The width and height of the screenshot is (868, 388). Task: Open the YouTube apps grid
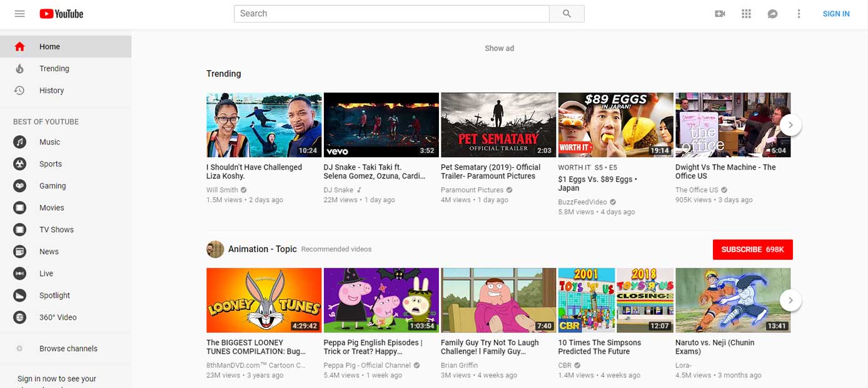pyautogui.click(x=746, y=14)
